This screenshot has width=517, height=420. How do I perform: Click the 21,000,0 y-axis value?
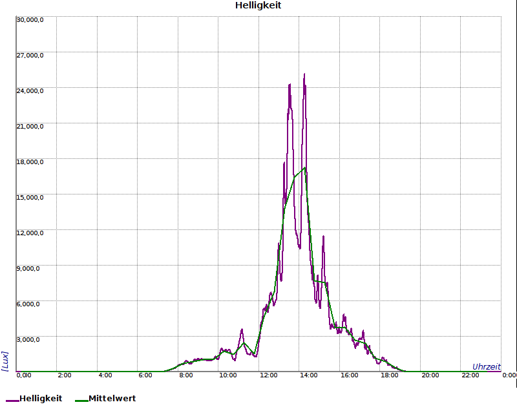coord(30,127)
